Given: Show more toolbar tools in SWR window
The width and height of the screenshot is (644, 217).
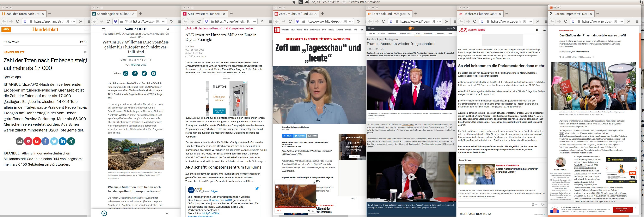Looking at the screenshot, I should (x=171, y=21).
